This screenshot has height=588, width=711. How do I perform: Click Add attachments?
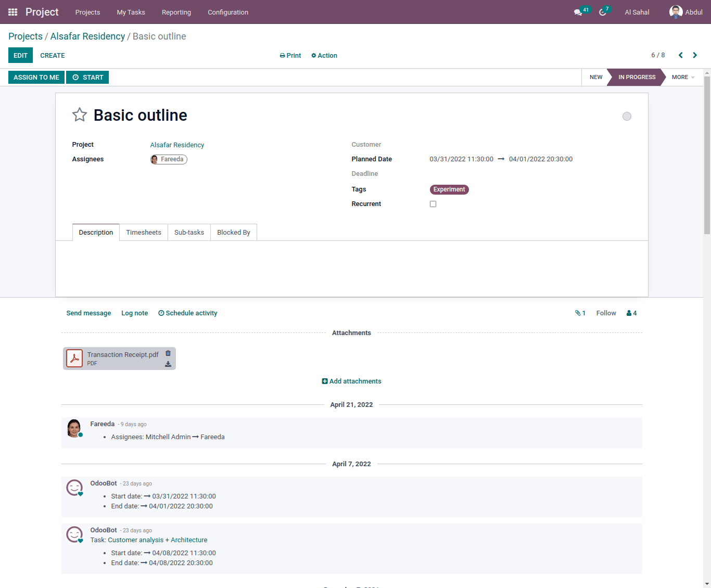coord(352,381)
